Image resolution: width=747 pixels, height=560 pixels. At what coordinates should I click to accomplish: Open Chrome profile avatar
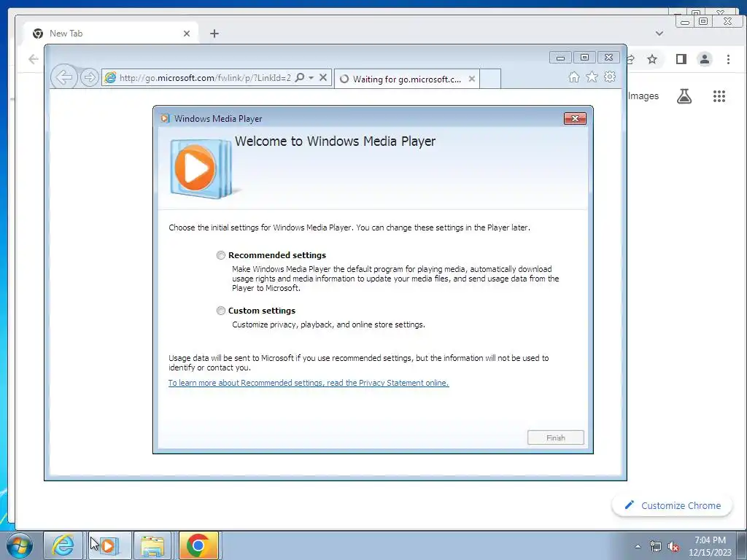[705, 59]
